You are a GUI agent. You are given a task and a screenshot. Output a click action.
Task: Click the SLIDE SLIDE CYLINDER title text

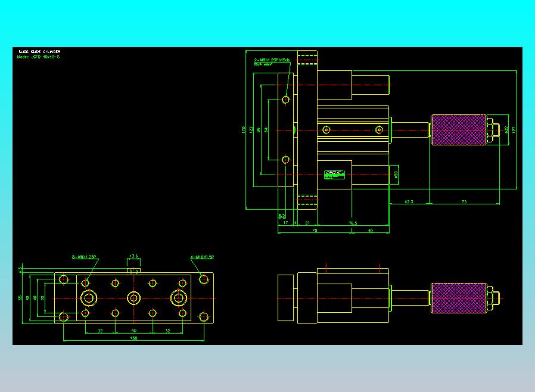click(39, 51)
